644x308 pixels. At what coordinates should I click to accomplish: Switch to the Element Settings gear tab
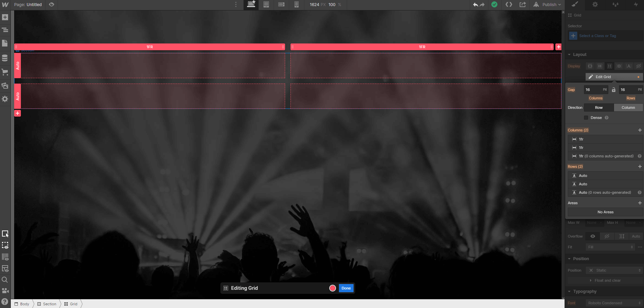pyautogui.click(x=595, y=5)
